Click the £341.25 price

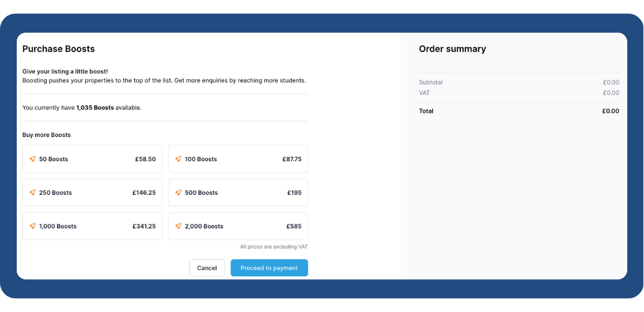pos(144,226)
